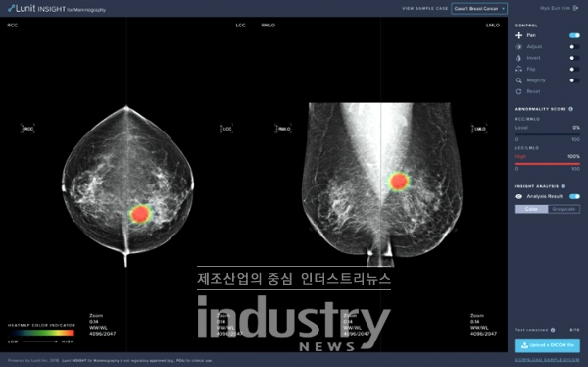Click the RMLO label at top

pyautogui.click(x=269, y=26)
